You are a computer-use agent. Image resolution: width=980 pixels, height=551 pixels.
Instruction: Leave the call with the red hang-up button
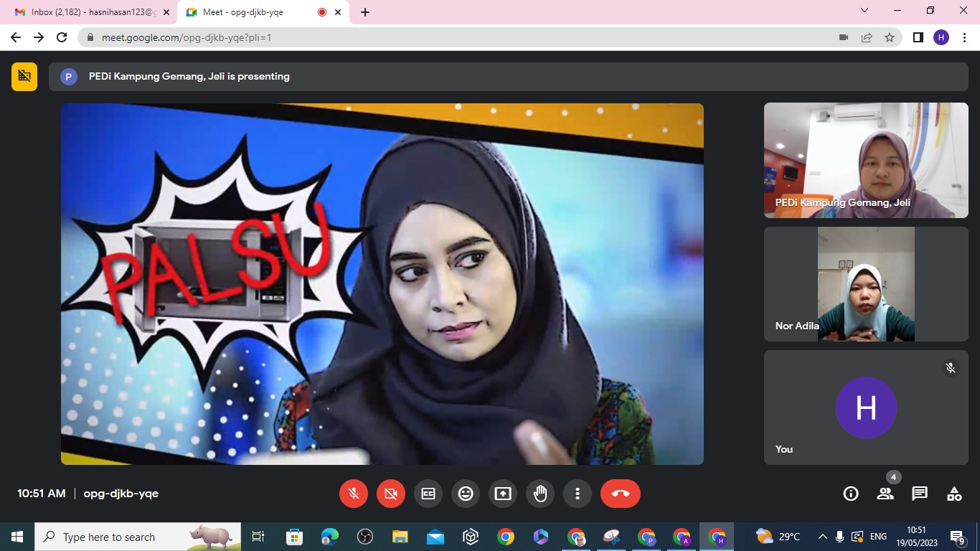pyautogui.click(x=621, y=494)
